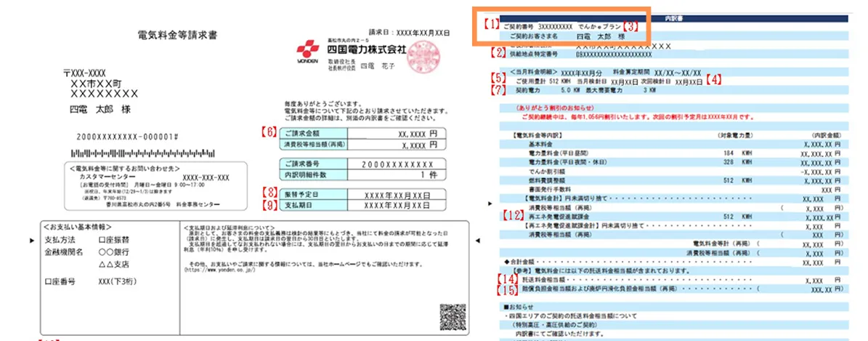868x341 pixels.
Task: Click the XXXX-XXX-XXX phone number
Action: click(x=206, y=177)
